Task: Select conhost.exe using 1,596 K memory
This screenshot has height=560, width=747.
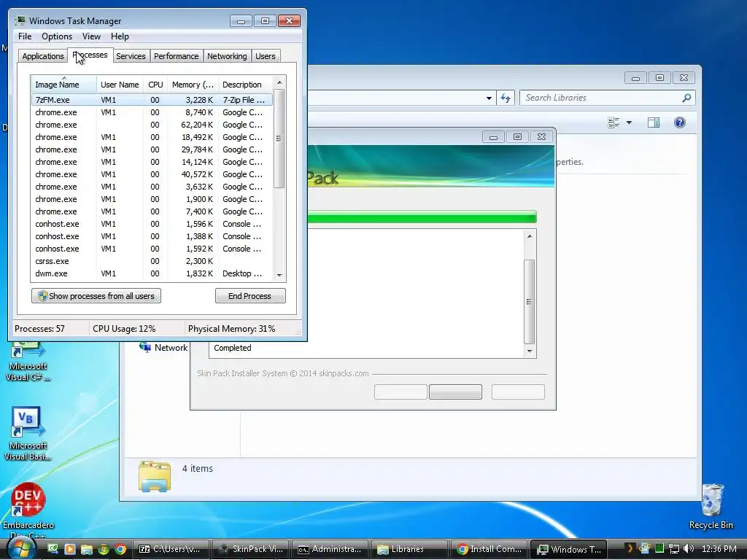Action: 152,224
